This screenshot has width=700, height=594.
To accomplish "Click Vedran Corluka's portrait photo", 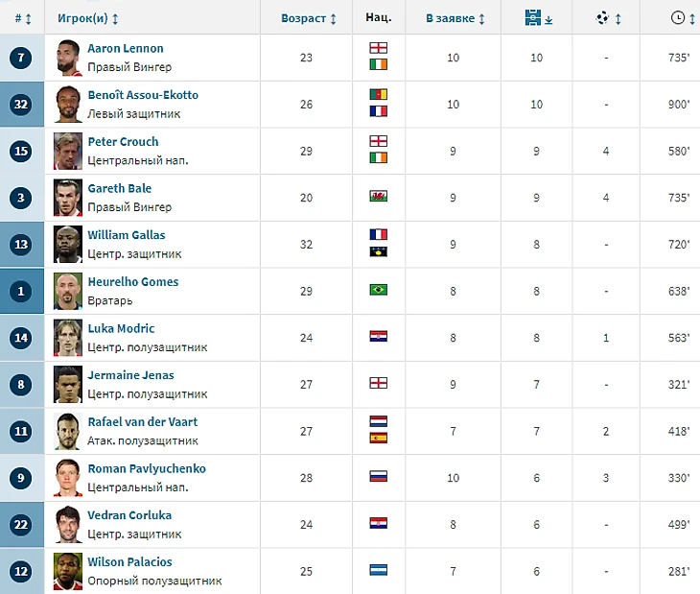I will pyautogui.click(x=68, y=524).
